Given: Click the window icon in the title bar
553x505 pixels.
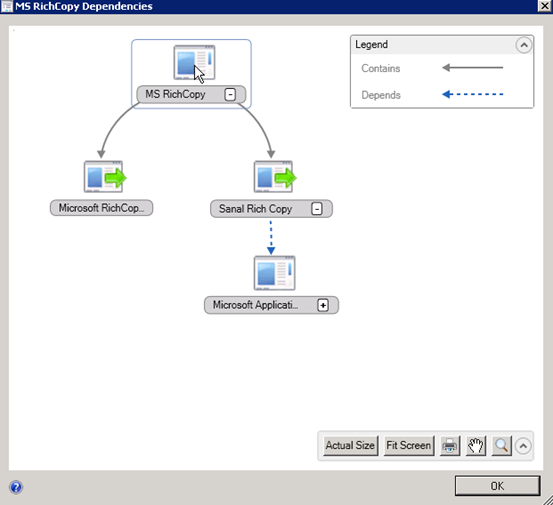Looking at the screenshot, I should [7, 6].
